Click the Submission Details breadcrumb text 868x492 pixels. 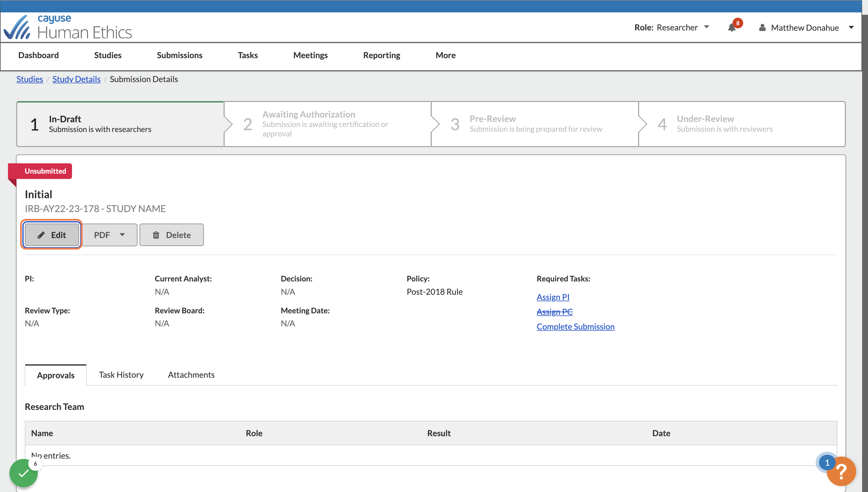(144, 79)
